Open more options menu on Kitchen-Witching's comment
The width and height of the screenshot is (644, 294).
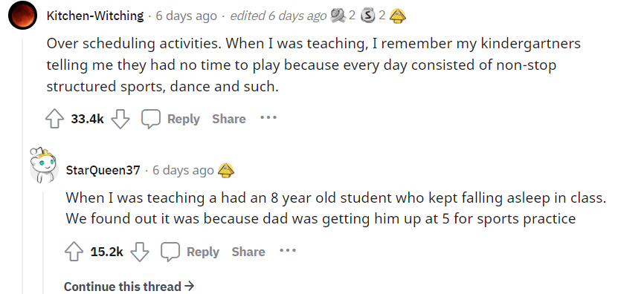click(268, 118)
